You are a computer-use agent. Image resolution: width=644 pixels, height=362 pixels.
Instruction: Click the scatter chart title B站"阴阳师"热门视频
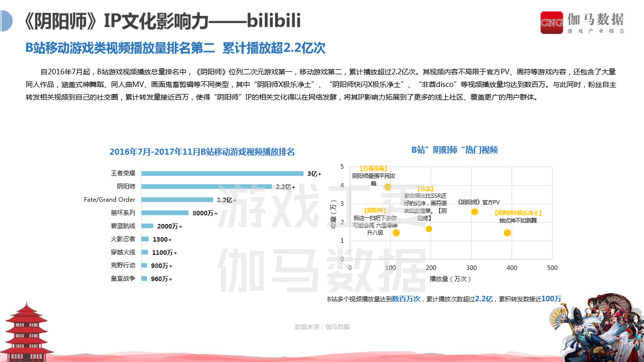[x=455, y=150]
